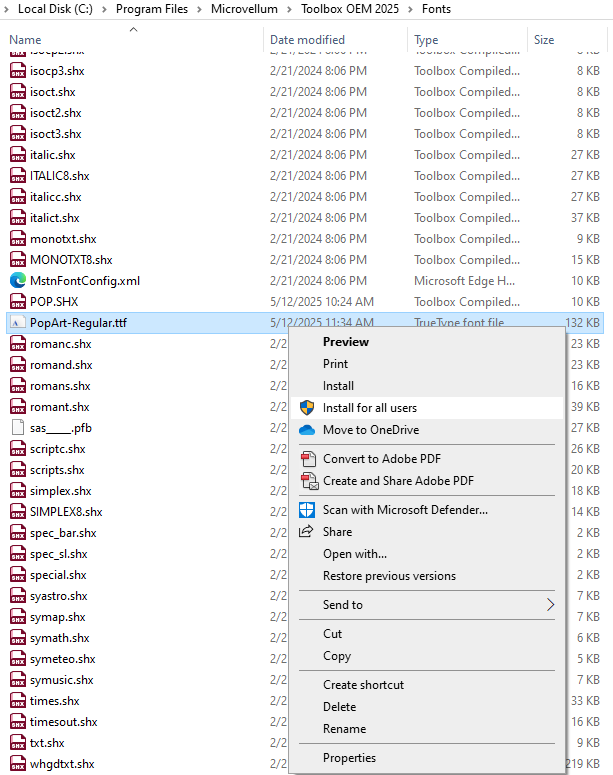The image size is (613, 775).
Task: Sort files by the Size column header
Action: pos(544,40)
